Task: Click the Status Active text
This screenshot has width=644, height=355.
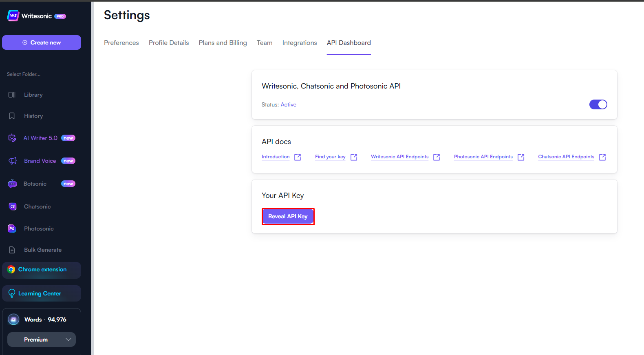Action: [279, 104]
